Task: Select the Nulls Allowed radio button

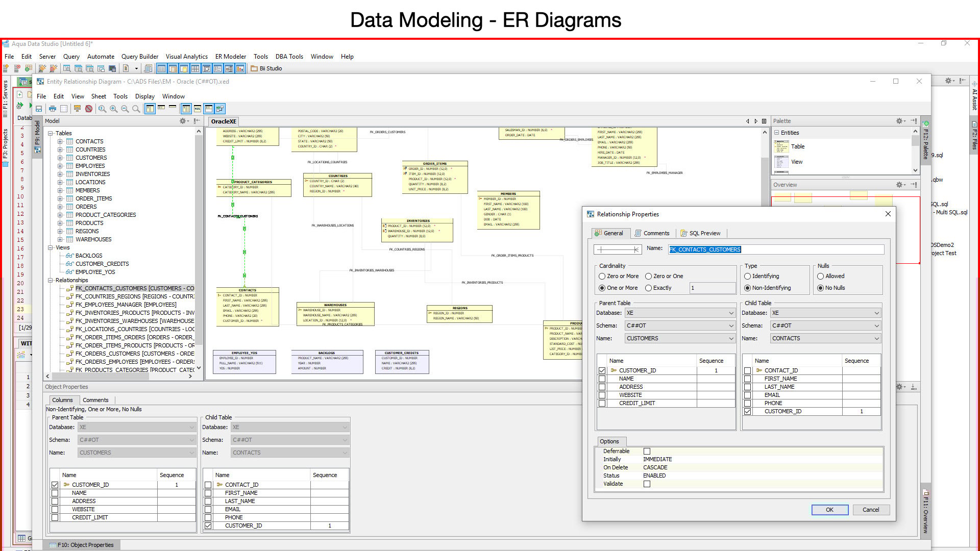Action: click(820, 276)
